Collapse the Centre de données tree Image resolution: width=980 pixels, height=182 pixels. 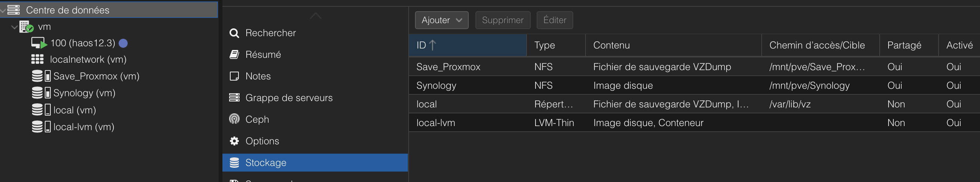[x=3, y=10]
